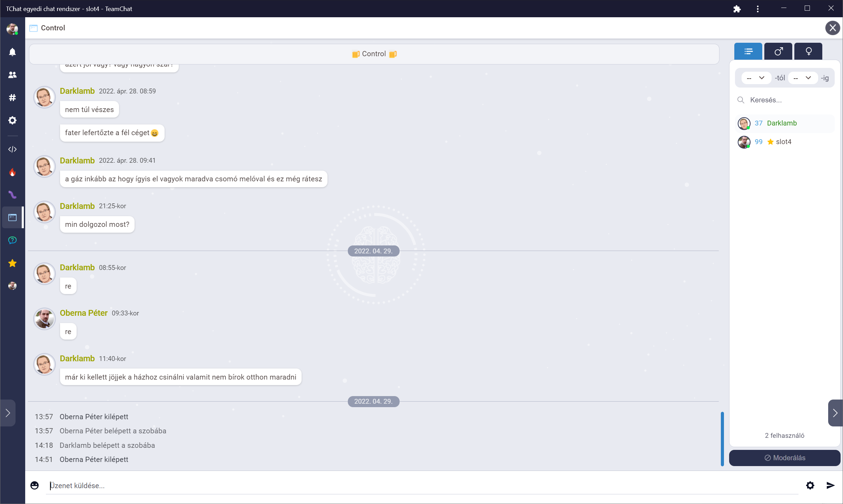Select Darklamb in the user list
This screenshot has height=504, width=843.
(782, 123)
